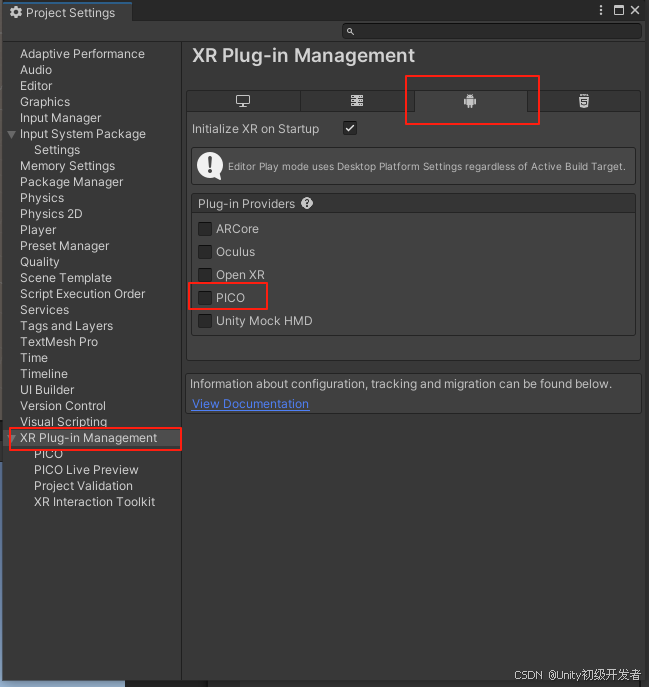Open Quality settings
This screenshot has height=687, width=649.
click(39, 262)
